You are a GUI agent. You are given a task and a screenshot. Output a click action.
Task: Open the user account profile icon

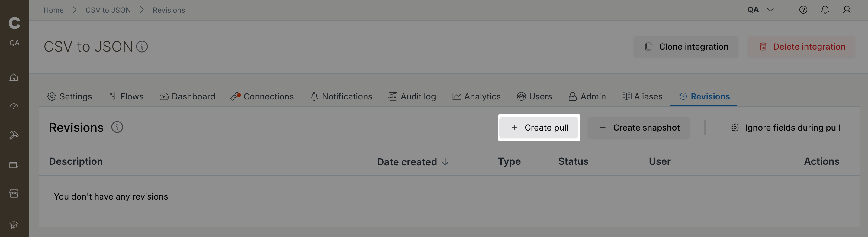pos(847,10)
